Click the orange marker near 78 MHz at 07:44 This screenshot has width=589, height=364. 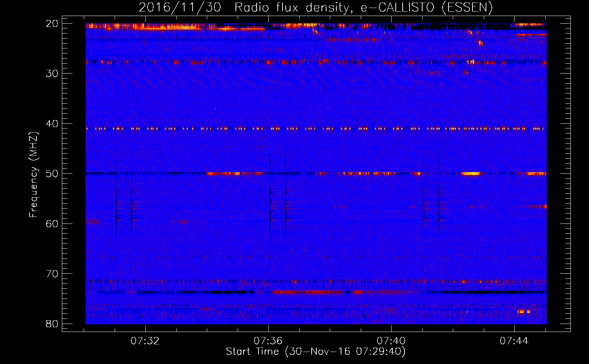point(524,312)
